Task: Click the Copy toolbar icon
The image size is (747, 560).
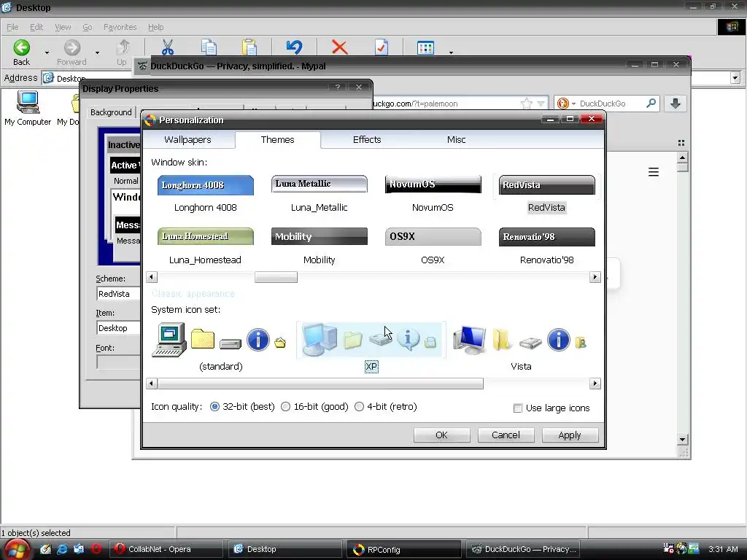Action: (209, 47)
